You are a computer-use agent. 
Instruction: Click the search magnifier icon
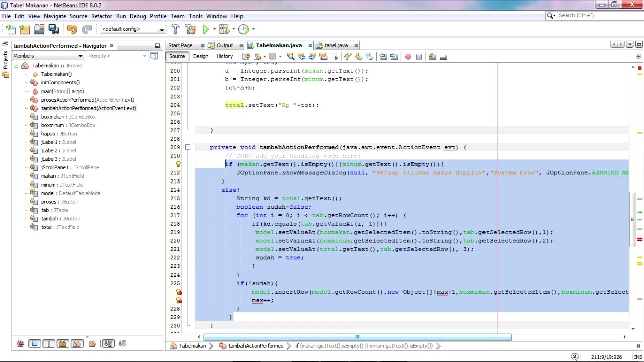click(x=551, y=16)
